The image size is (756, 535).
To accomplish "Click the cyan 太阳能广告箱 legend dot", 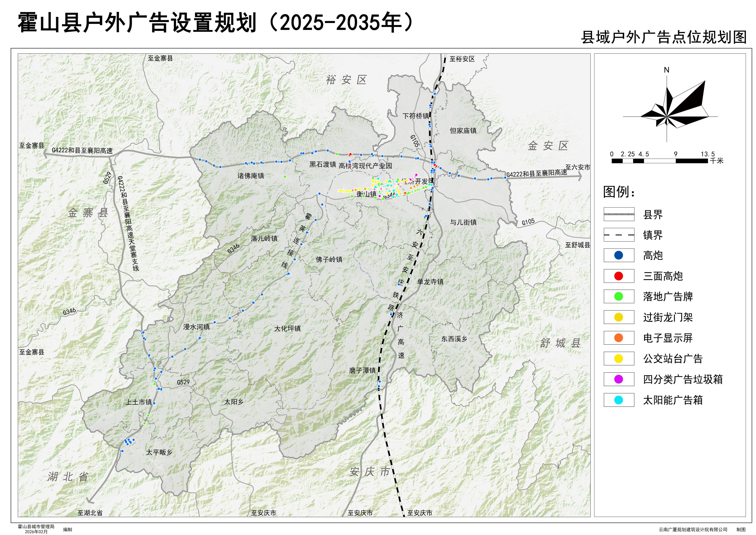I will [619, 400].
